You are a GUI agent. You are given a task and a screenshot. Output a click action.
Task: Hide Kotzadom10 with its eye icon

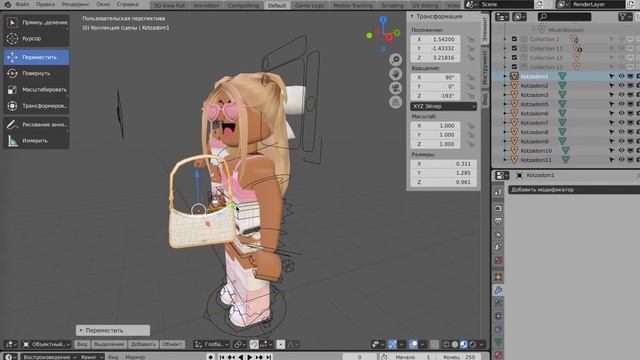coord(621,151)
